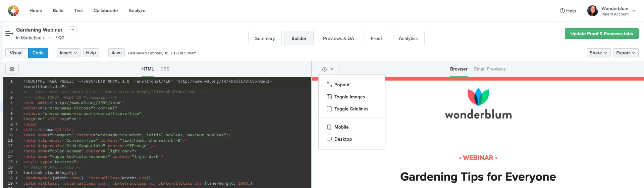
Task: Go to the Summary tab
Action: (x=265, y=38)
